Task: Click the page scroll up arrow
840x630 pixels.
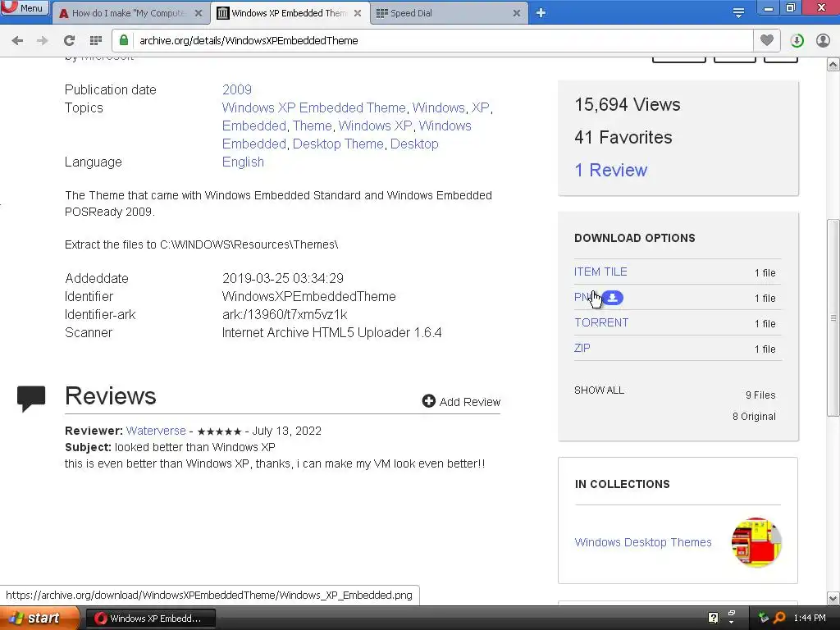Action: pyautogui.click(x=833, y=65)
